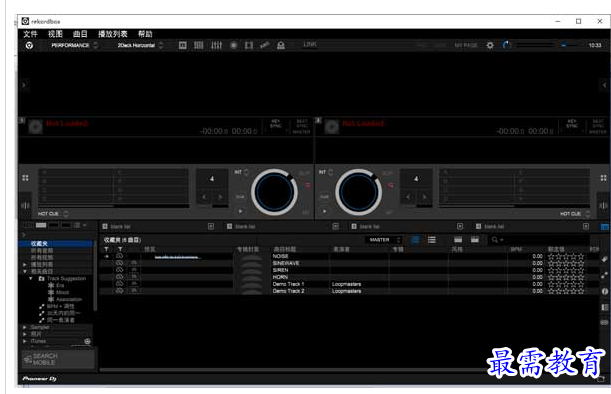Select the SINEWAVE track row
Screen dimensions: 611x394
(349, 263)
